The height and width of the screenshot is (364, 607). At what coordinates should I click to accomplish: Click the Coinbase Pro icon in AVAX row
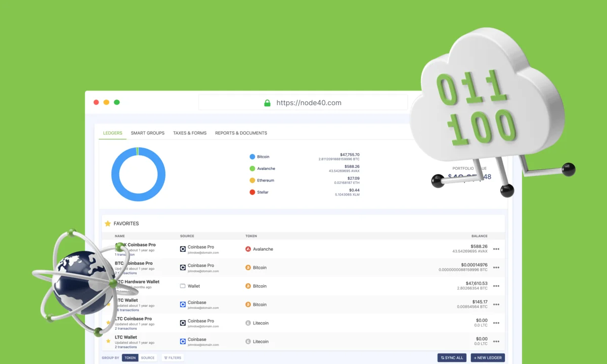(x=183, y=249)
